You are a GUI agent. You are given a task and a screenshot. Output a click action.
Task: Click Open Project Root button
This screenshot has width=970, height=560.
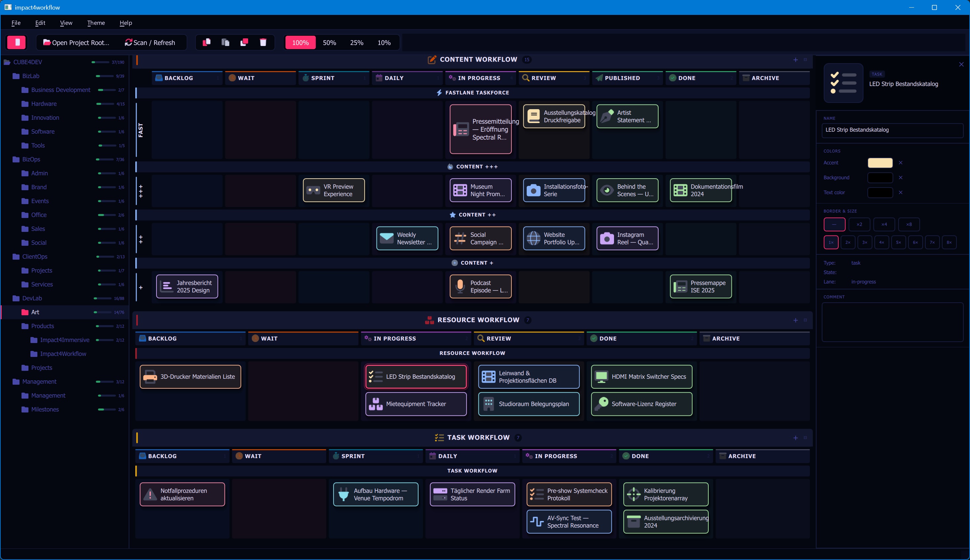pyautogui.click(x=76, y=42)
